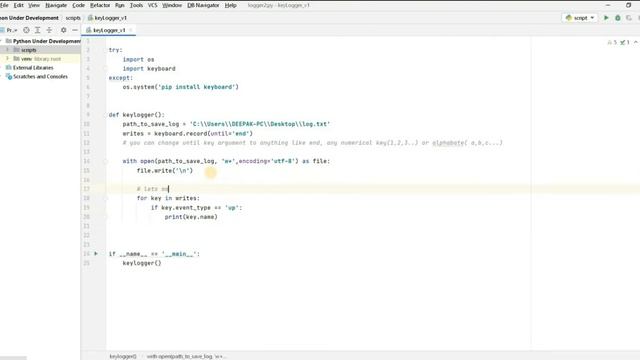Screen dimensions: 640x360
Task: Click the os.system pip install line
Action: tap(180, 87)
